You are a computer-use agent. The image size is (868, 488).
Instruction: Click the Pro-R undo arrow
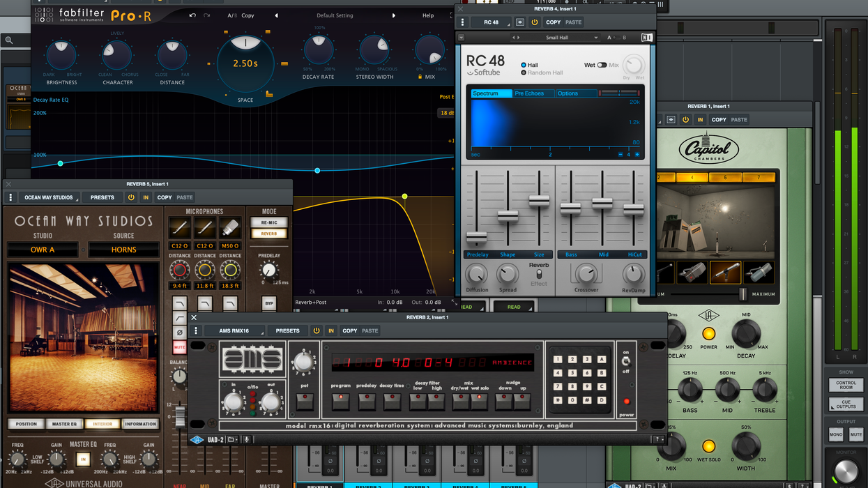pos(192,15)
